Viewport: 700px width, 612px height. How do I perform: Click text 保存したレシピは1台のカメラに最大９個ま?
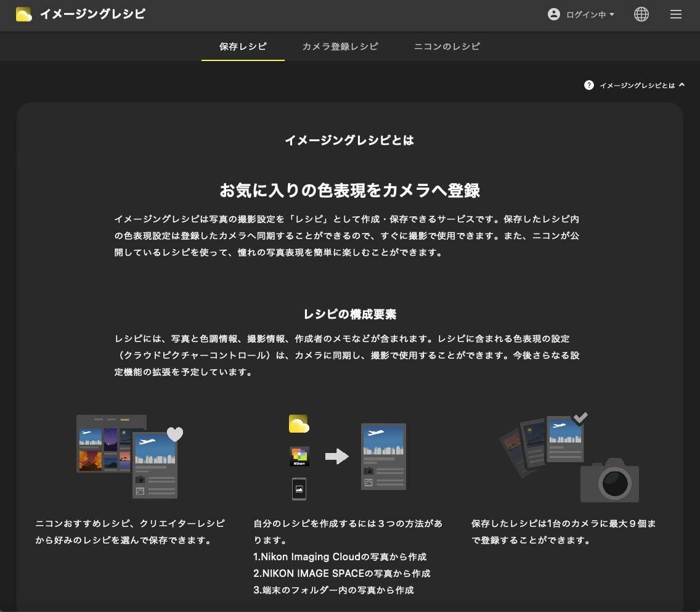click(563, 524)
